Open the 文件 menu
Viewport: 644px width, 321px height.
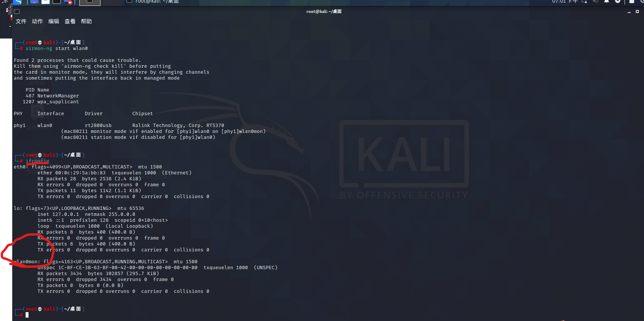pos(21,21)
